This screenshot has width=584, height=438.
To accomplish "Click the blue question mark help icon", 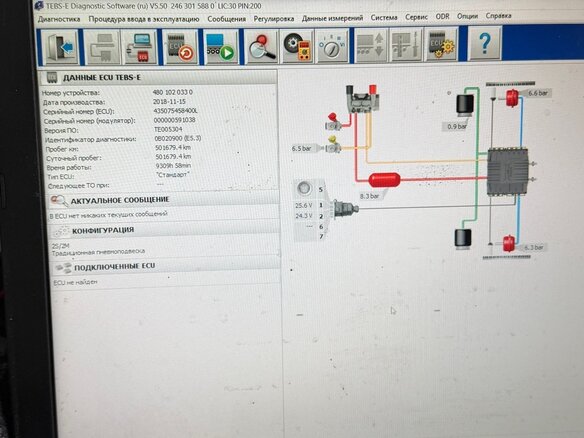I will 484,44.
